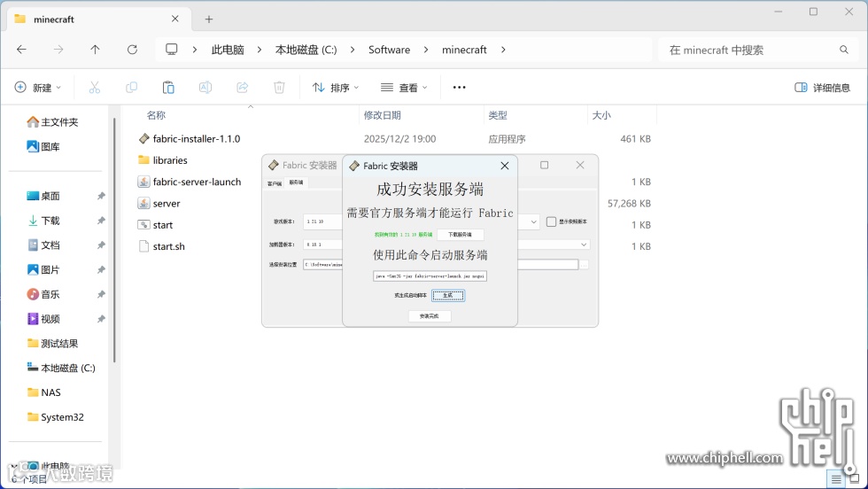Open the System32 folder in sidebar
Image resolution: width=868 pixels, height=489 pixels.
(x=55, y=417)
